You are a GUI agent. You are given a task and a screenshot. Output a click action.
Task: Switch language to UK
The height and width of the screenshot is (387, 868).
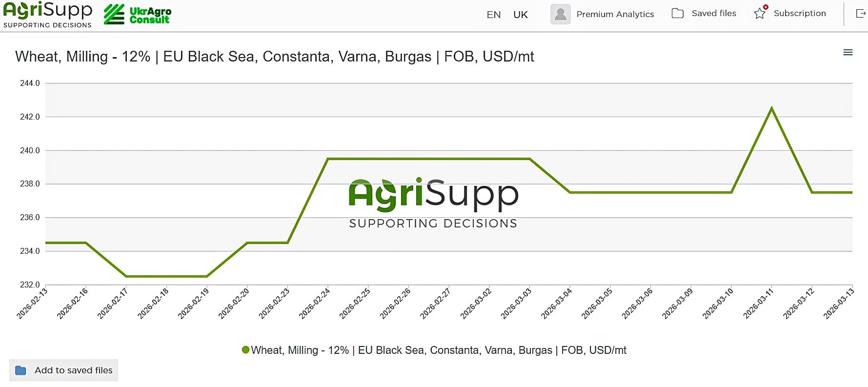[520, 15]
